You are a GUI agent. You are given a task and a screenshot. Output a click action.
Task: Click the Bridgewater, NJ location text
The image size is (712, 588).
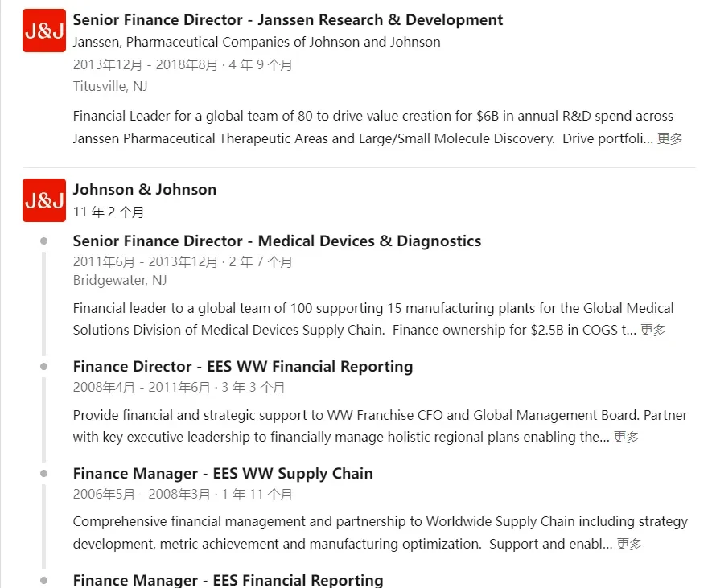click(120, 280)
